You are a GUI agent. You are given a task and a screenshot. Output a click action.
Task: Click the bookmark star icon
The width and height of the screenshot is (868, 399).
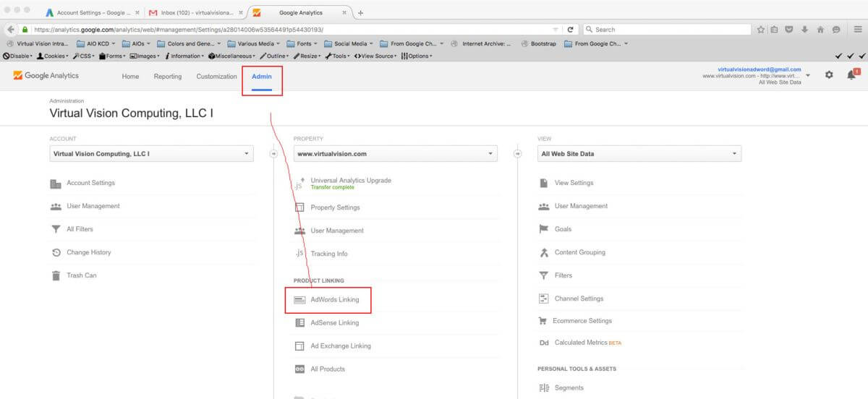point(761,30)
